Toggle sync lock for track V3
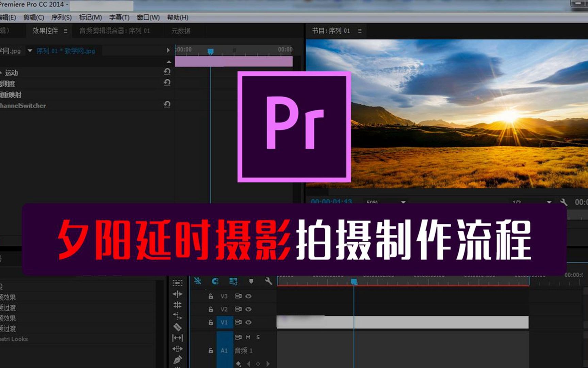The height and width of the screenshot is (368, 588). pos(238,296)
